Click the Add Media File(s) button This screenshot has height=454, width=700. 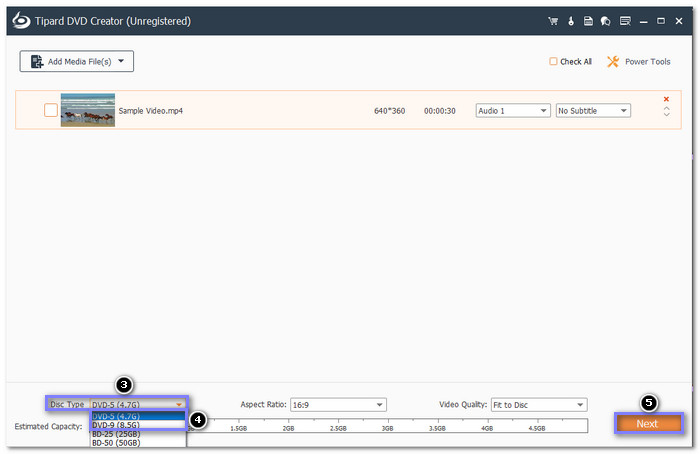76,61
